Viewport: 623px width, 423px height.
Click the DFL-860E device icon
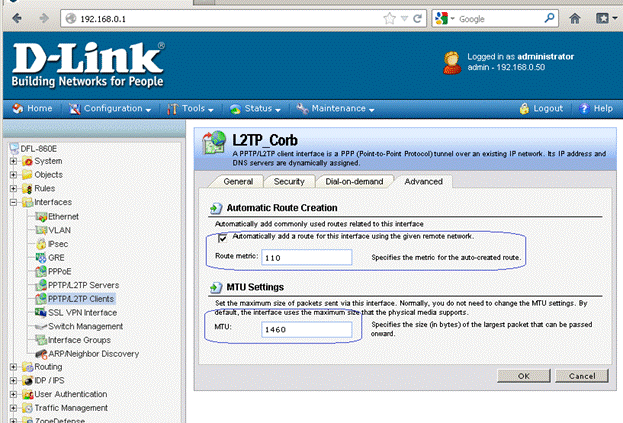(14, 149)
